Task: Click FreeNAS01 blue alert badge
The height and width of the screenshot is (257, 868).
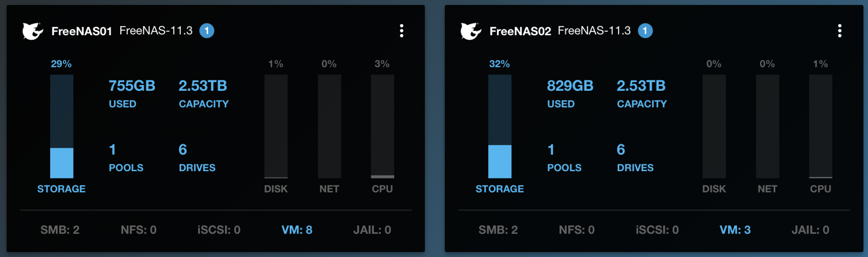Action: click(x=207, y=31)
